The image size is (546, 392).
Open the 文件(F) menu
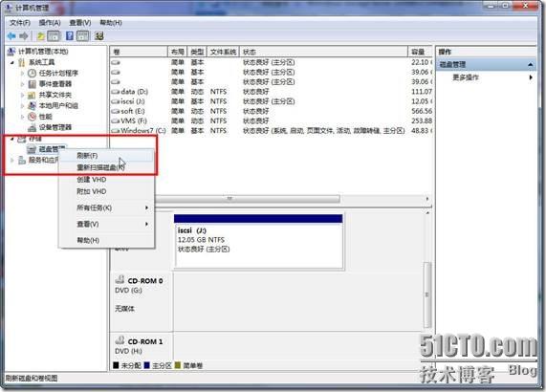point(20,23)
